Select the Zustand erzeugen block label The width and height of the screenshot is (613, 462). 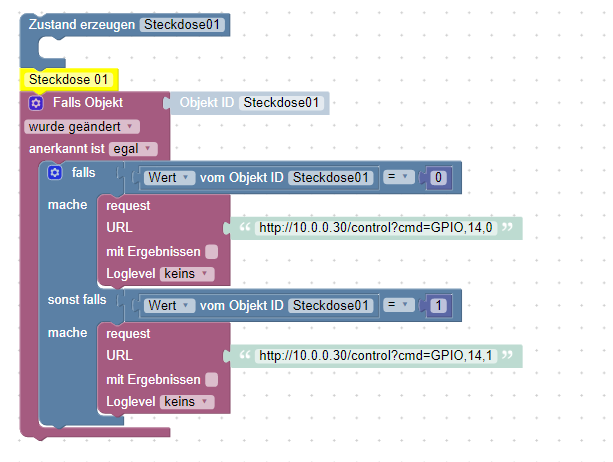[82, 25]
